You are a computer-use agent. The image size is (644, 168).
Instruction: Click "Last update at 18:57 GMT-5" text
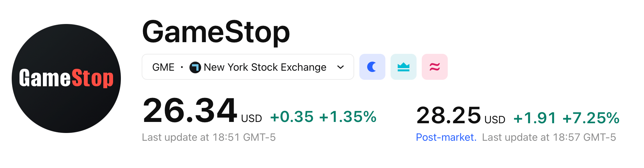[x=549, y=137]
